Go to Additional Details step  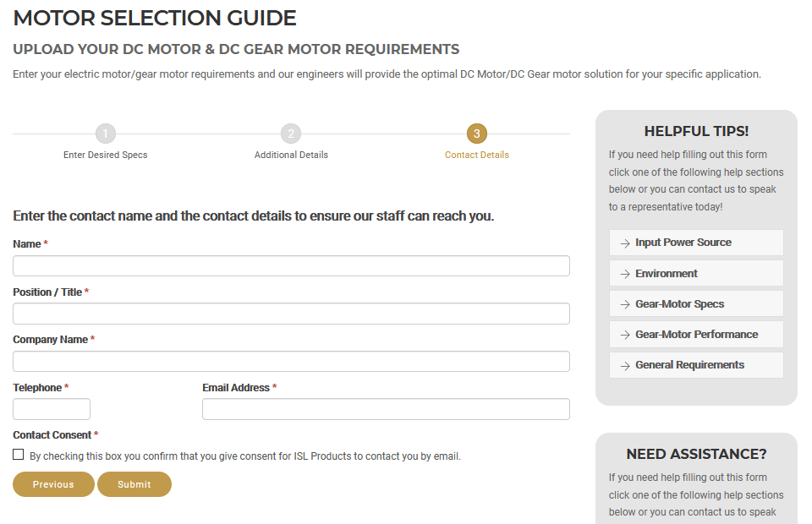click(x=291, y=155)
